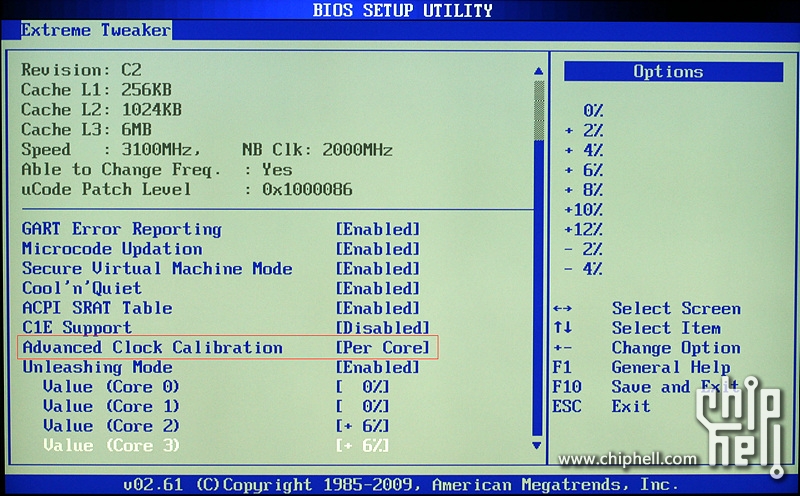
Task: Choose the + 2% option
Action: click(584, 131)
